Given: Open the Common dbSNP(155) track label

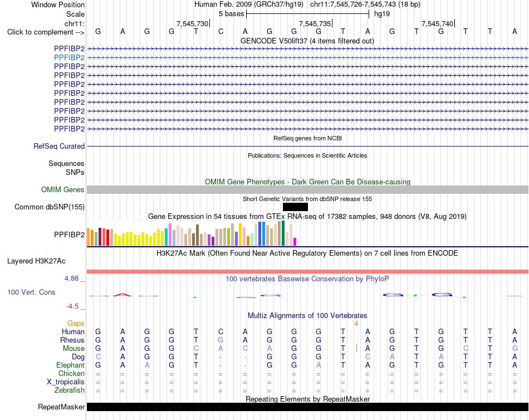Looking at the screenshot, I should (50, 207).
